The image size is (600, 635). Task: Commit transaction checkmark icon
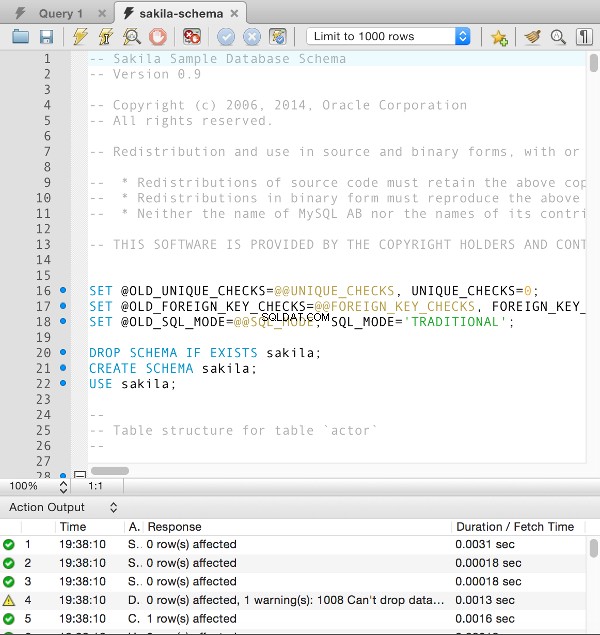pos(226,37)
